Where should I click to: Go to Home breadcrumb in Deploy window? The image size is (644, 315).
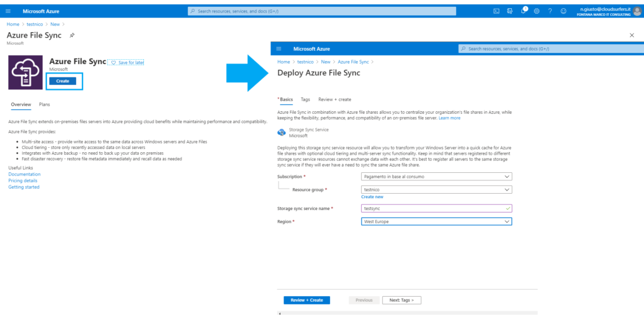tap(284, 62)
